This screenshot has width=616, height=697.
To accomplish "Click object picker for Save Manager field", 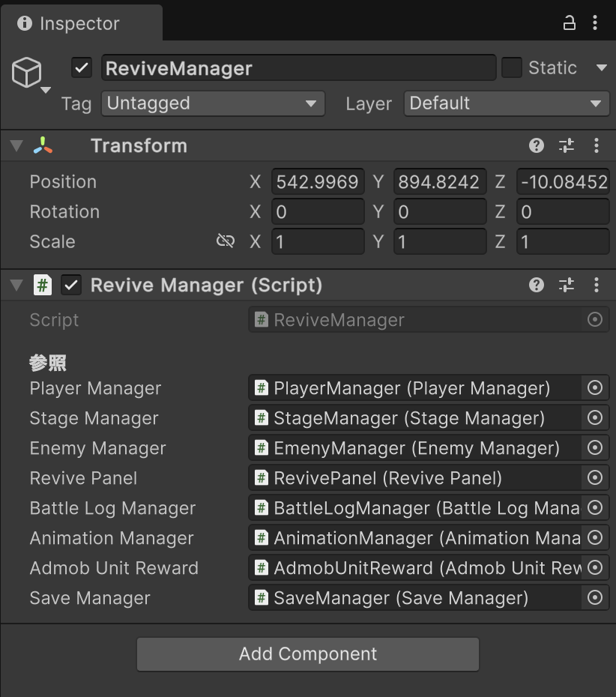I will tap(595, 598).
